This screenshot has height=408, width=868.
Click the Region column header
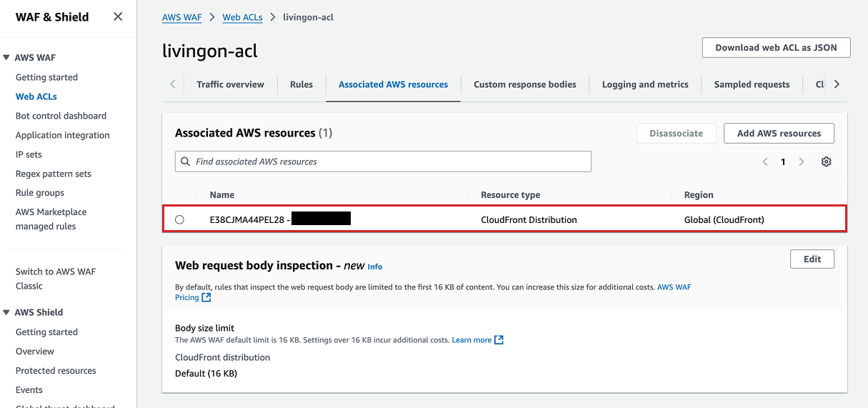(699, 194)
